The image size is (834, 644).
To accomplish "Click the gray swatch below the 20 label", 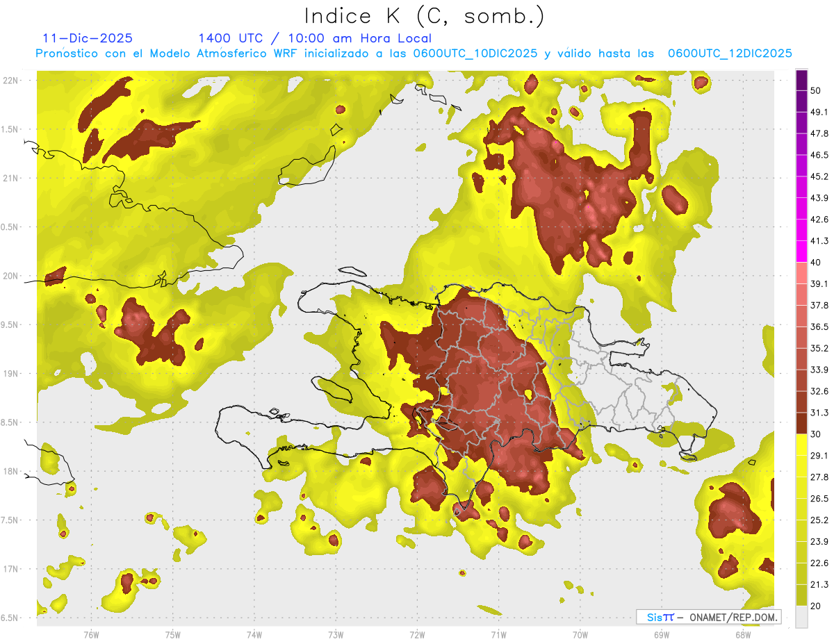I will (801, 616).
